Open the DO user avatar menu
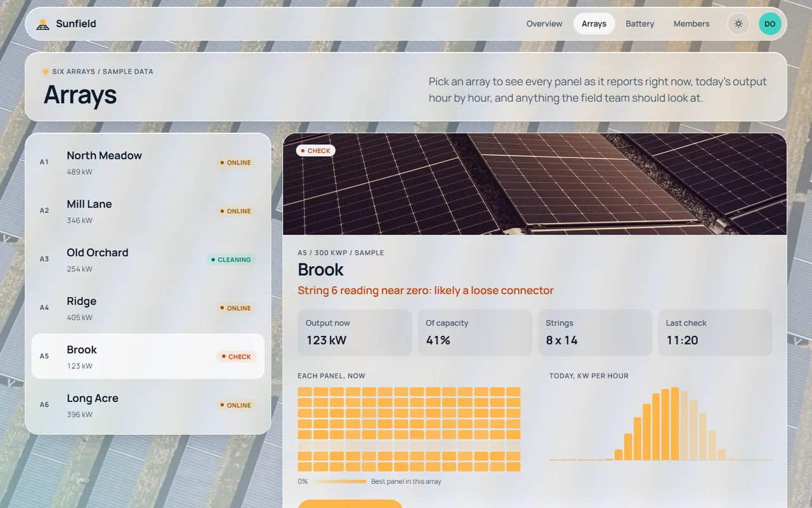This screenshot has height=508, width=812. click(x=770, y=24)
